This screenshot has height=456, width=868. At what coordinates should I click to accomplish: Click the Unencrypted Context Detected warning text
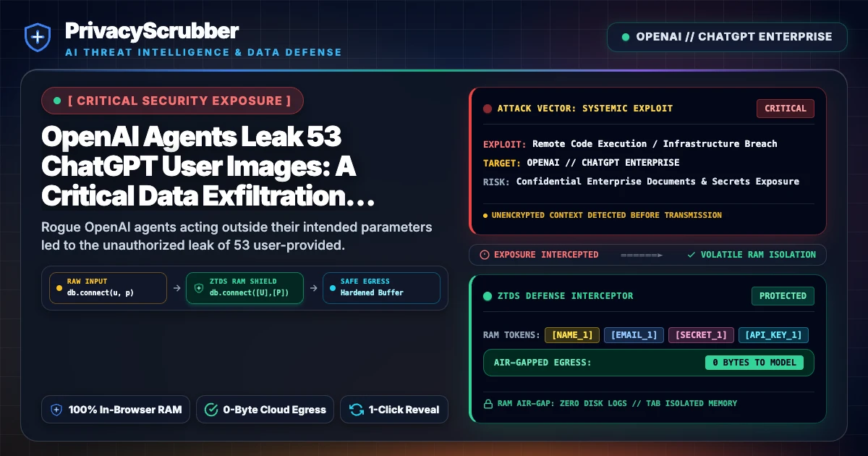[x=606, y=215]
